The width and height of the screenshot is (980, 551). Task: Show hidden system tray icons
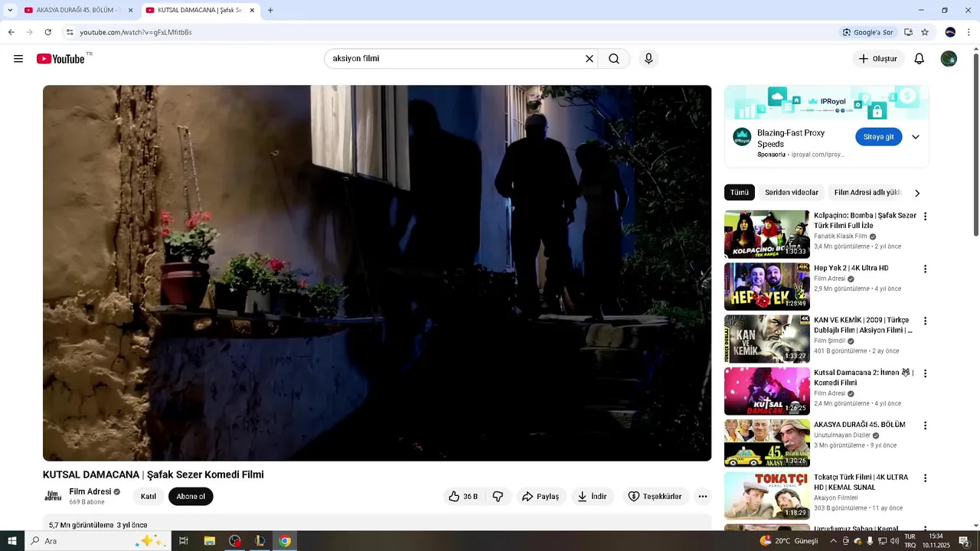click(x=833, y=541)
